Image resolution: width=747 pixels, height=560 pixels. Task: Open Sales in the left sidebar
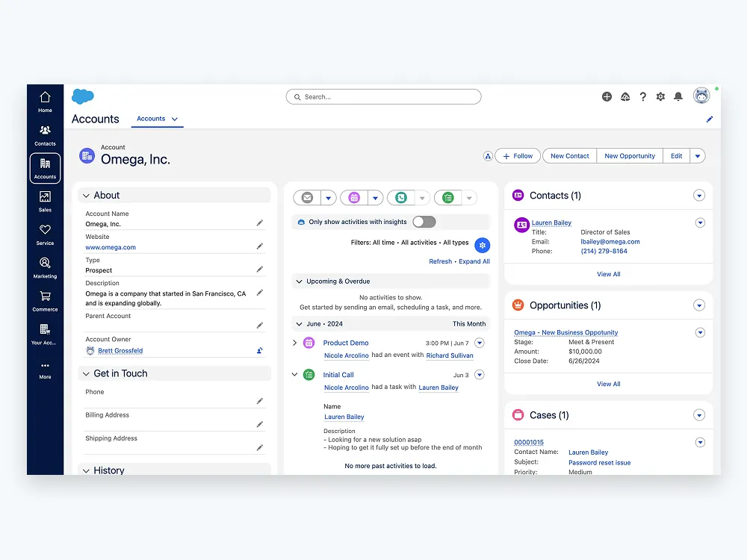pyautogui.click(x=45, y=202)
